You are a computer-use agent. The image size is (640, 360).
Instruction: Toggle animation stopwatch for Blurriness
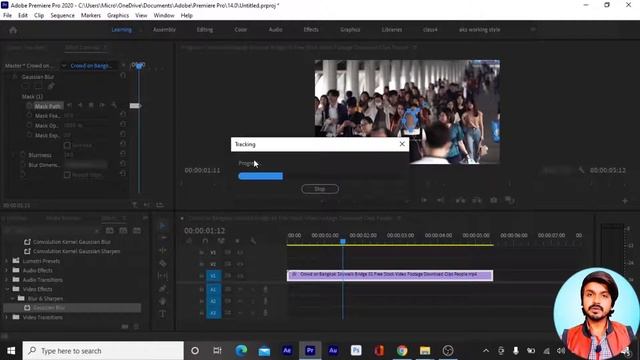point(23,155)
